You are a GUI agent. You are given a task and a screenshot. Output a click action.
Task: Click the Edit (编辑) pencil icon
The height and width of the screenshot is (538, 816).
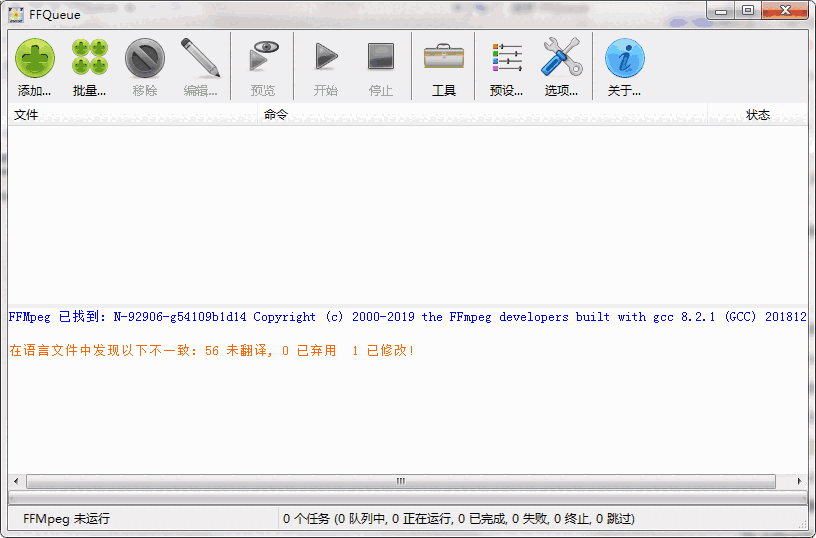200,59
